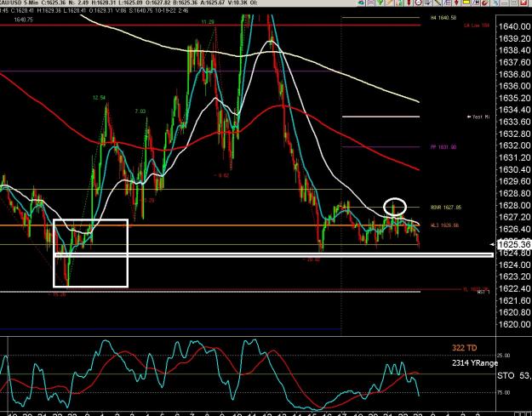The height and width of the screenshot is (416, 532).
Task: Click the green down-arrow toolbar icon
Action: click(380, 3)
